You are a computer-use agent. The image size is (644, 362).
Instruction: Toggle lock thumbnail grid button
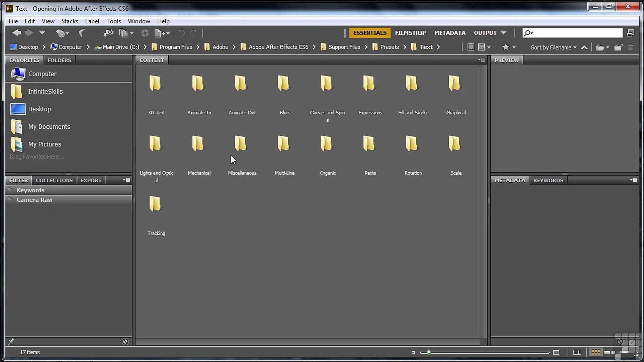[577, 352]
